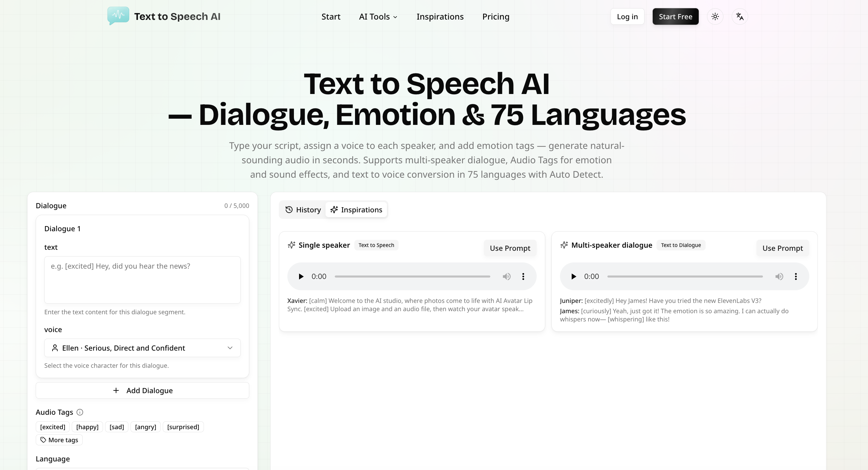868x470 pixels.
Task: Click the 0 / 5,000 character counter
Action: point(237,205)
